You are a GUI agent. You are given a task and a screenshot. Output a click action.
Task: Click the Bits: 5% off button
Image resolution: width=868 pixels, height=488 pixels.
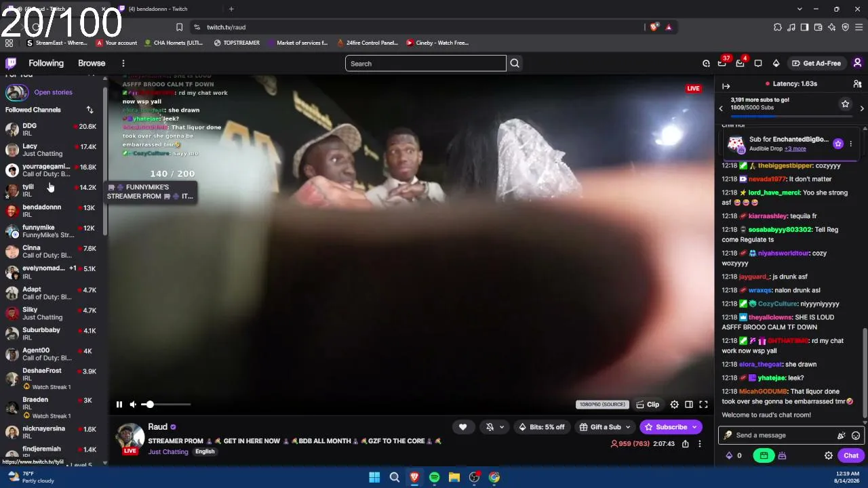coord(541,427)
